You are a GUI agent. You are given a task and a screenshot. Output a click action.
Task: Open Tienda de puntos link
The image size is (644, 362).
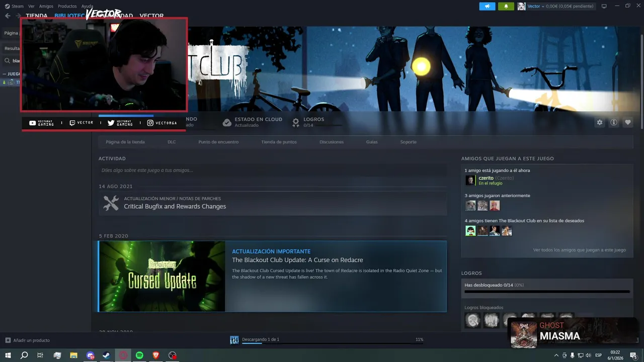point(279,142)
